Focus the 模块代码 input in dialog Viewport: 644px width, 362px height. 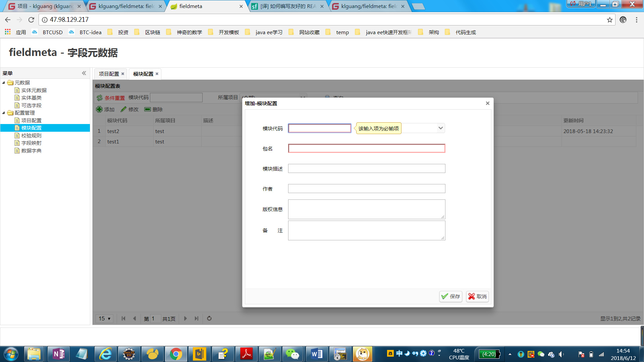click(320, 128)
